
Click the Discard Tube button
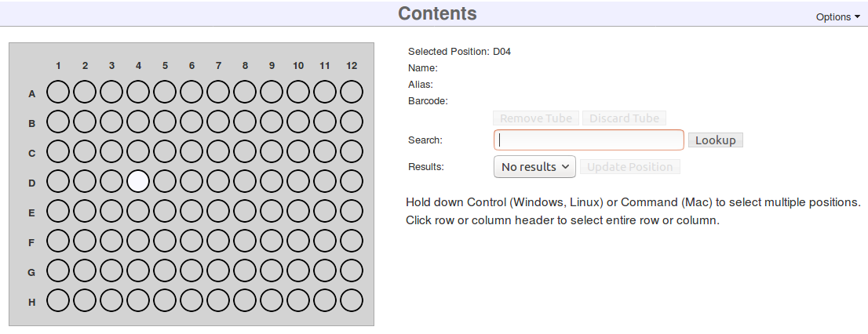(624, 118)
